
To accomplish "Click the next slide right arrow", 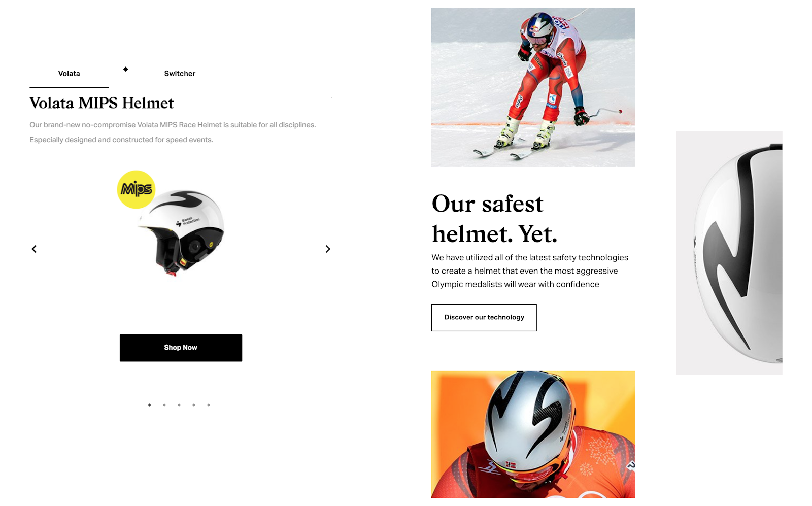I will (328, 249).
